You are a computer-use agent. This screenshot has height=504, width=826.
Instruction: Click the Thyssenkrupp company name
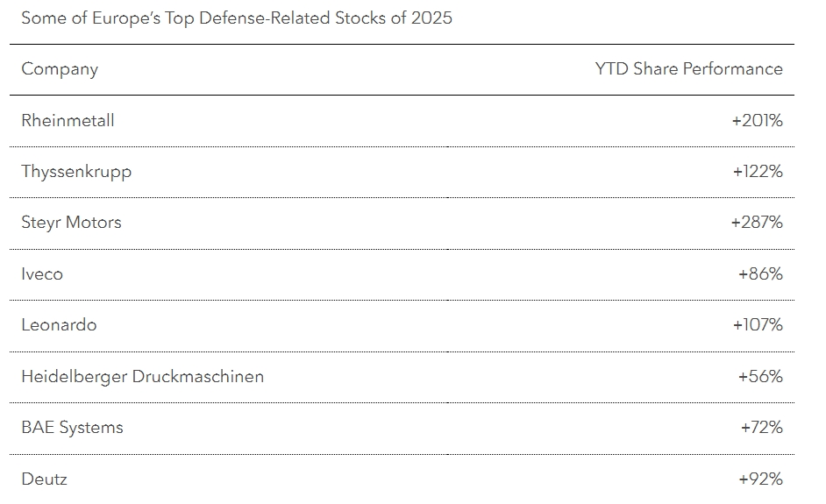click(x=76, y=172)
